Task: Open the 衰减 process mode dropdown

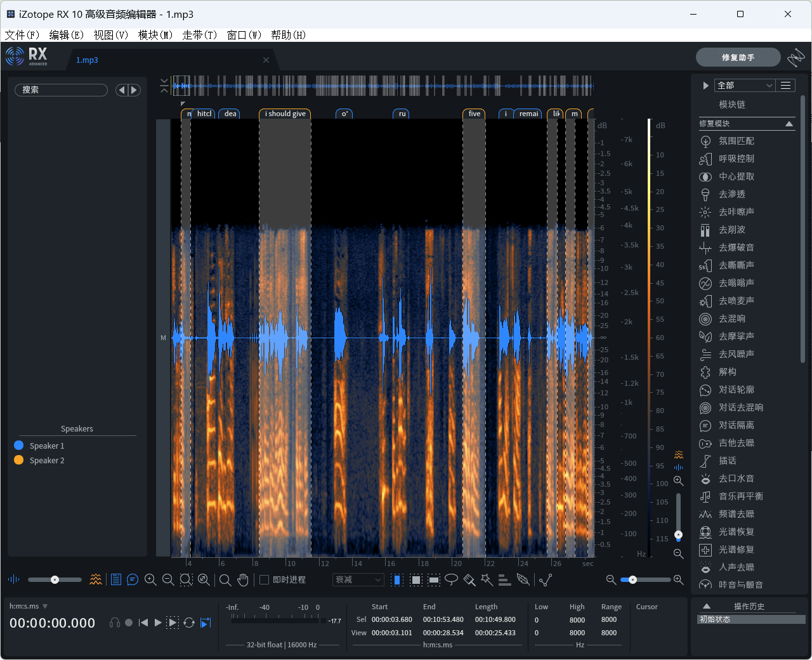Action: tap(358, 579)
